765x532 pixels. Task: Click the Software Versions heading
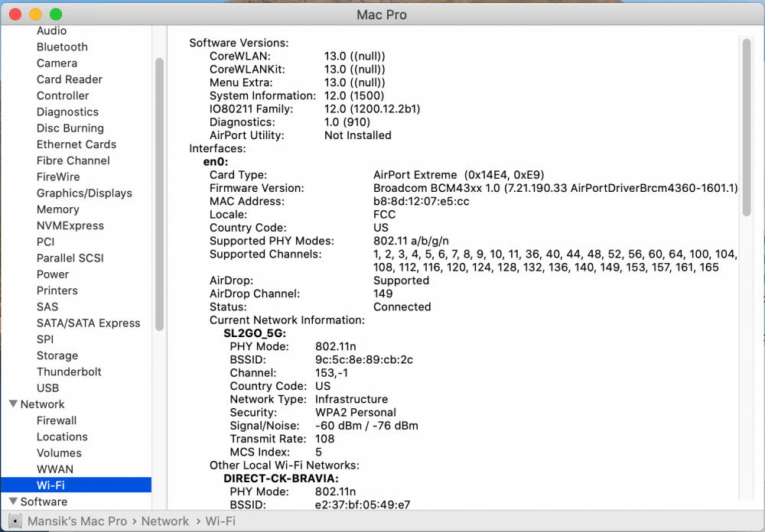tap(239, 43)
